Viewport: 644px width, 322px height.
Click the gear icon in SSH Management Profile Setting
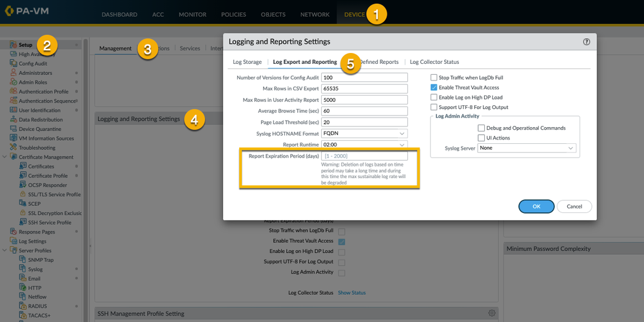pyautogui.click(x=492, y=313)
